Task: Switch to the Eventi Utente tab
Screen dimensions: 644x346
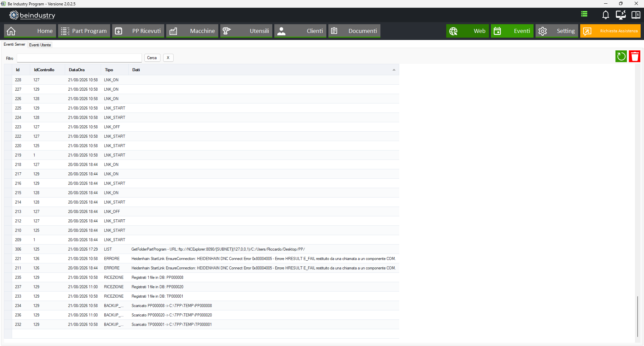Action: click(x=40, y=45)
